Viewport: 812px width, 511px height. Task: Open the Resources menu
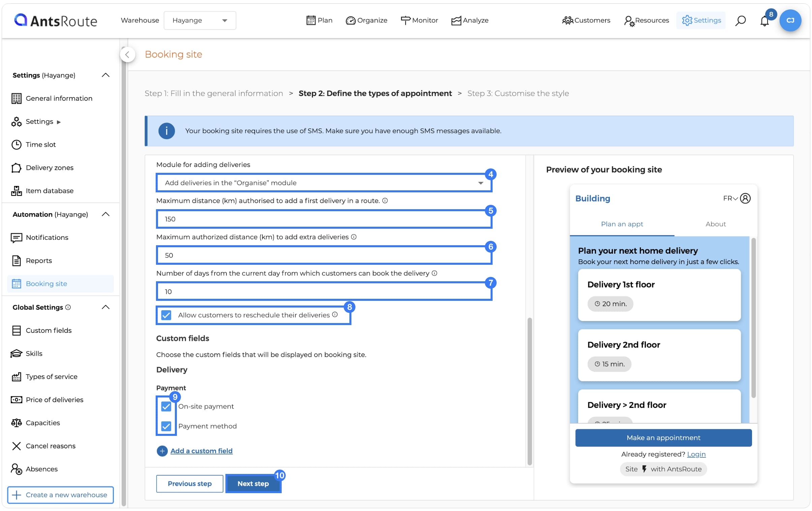pyautogui.click(x=647, y=20)
